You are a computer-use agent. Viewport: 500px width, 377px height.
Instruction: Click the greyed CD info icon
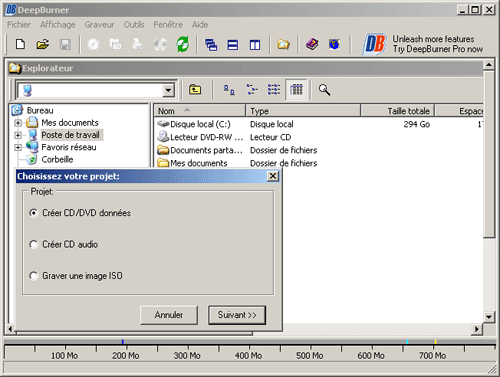click(x=160, y=44)
